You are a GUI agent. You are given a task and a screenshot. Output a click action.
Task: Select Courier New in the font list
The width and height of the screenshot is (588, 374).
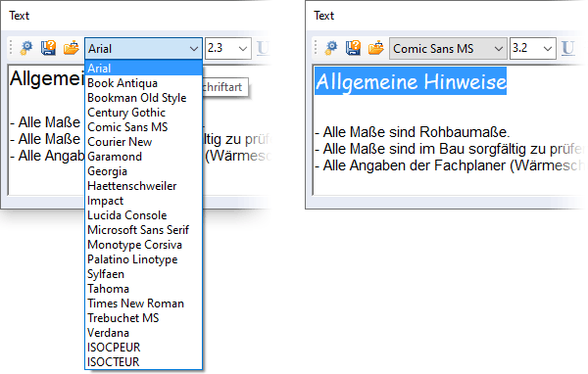[x=144, y=142]
